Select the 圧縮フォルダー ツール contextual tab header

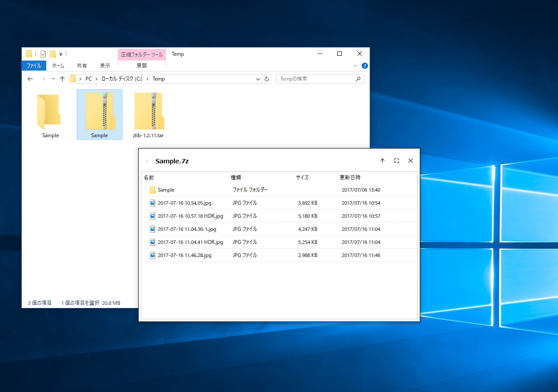(x=142, y=54)
